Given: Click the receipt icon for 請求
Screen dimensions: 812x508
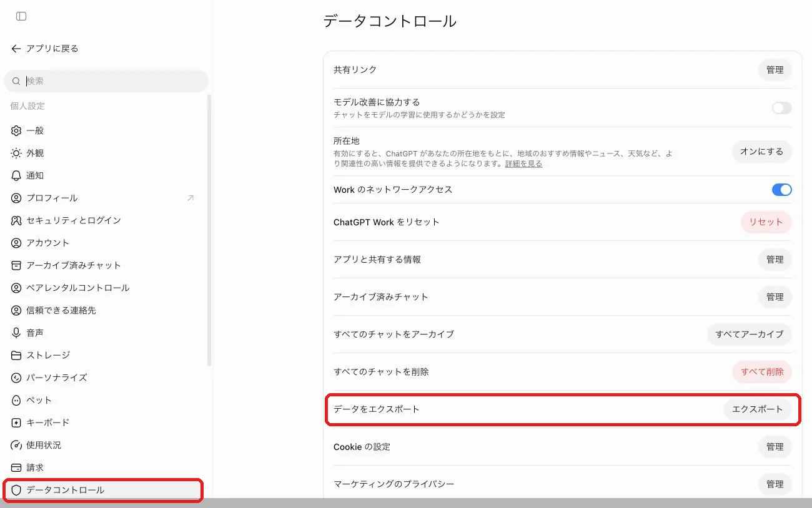Looking at the screenshot, I should click(x=16, y=468).
